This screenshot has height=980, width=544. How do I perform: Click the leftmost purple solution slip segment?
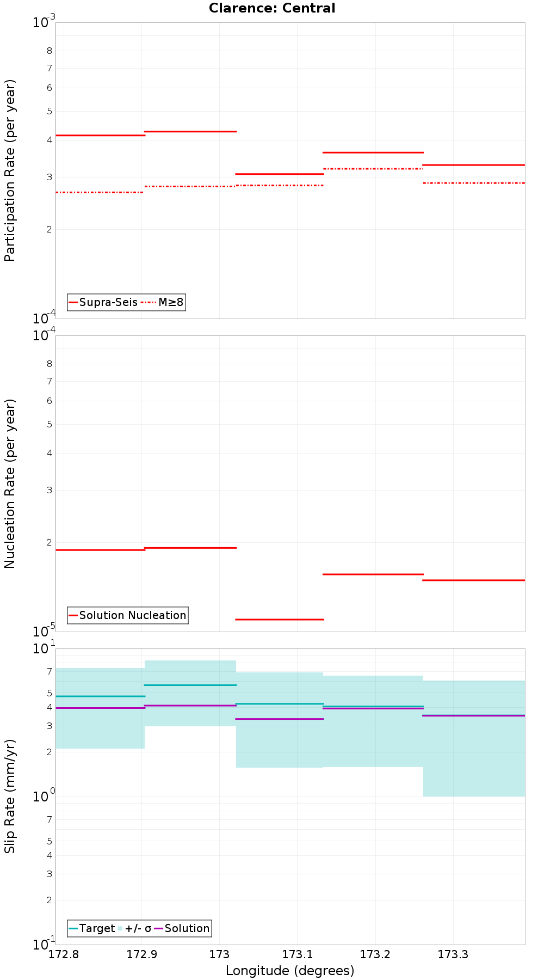pyautogui.click(x=101, y=708)
